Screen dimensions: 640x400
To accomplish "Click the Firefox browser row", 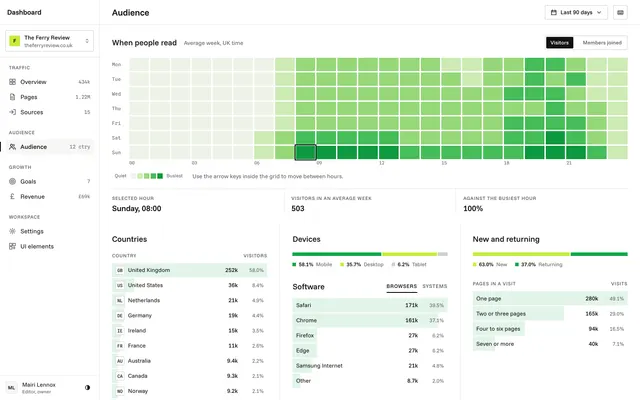I will 370,336.
